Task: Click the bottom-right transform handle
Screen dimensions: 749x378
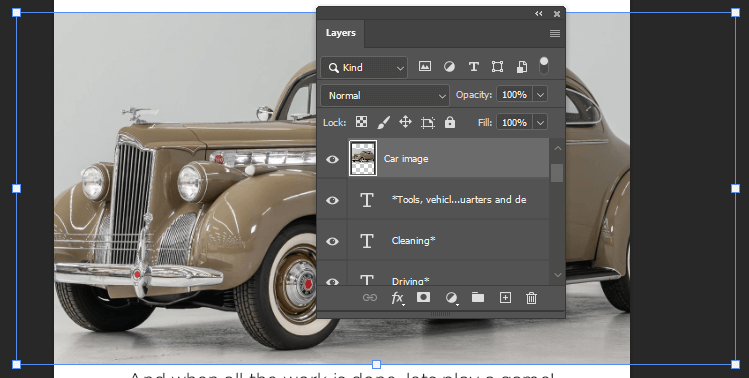Action: click(736, 365)
